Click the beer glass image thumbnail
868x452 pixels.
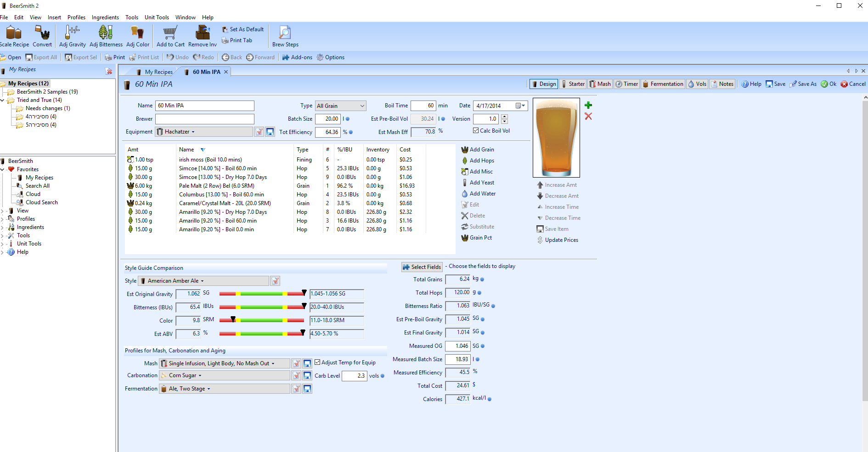[556, 138]
